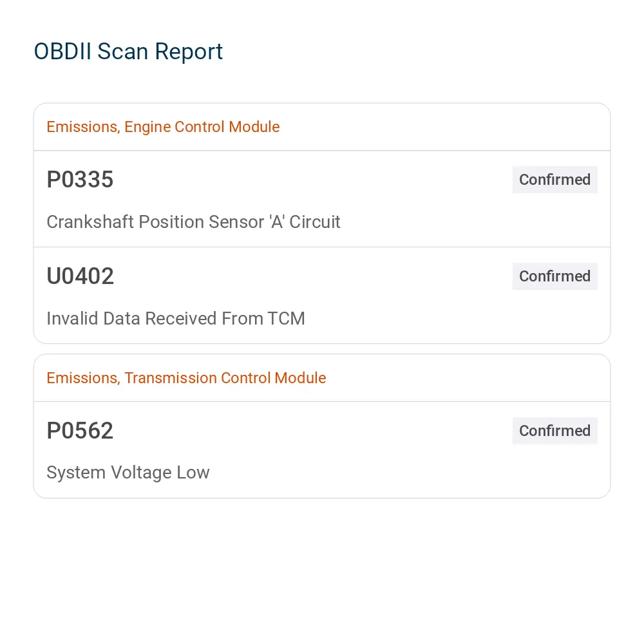
Task: Click the word Voltage in the P0562 description
Action: (141, 473)
